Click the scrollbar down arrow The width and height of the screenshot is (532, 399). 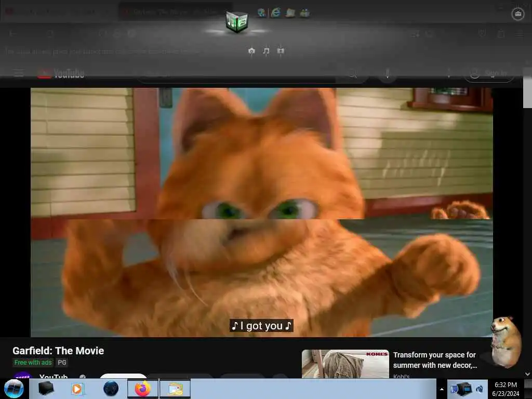[x=528, y=374]
